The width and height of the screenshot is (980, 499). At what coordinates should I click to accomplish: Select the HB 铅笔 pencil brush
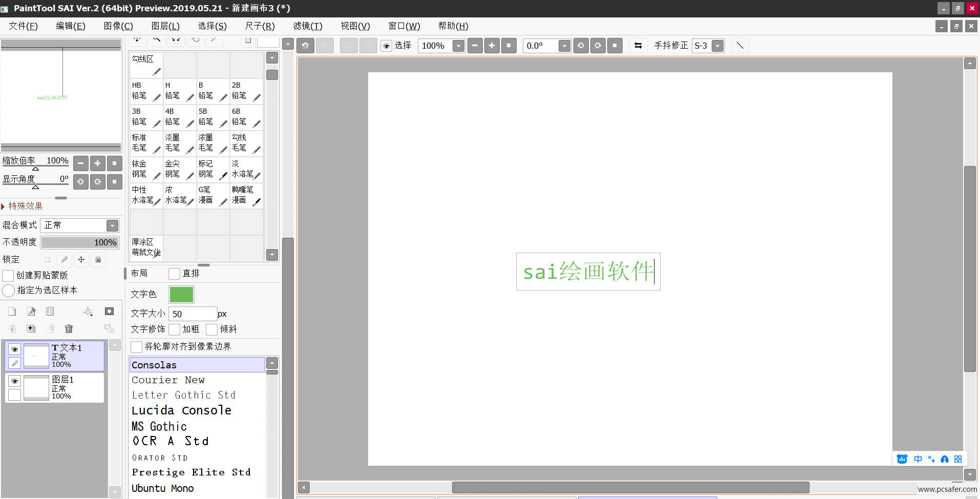point(146,91)
